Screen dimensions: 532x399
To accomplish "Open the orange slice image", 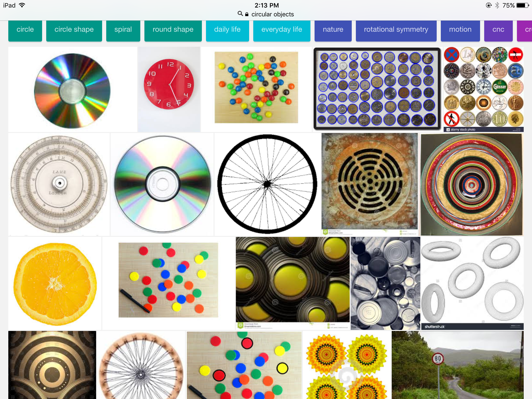I will click(55, 283).
